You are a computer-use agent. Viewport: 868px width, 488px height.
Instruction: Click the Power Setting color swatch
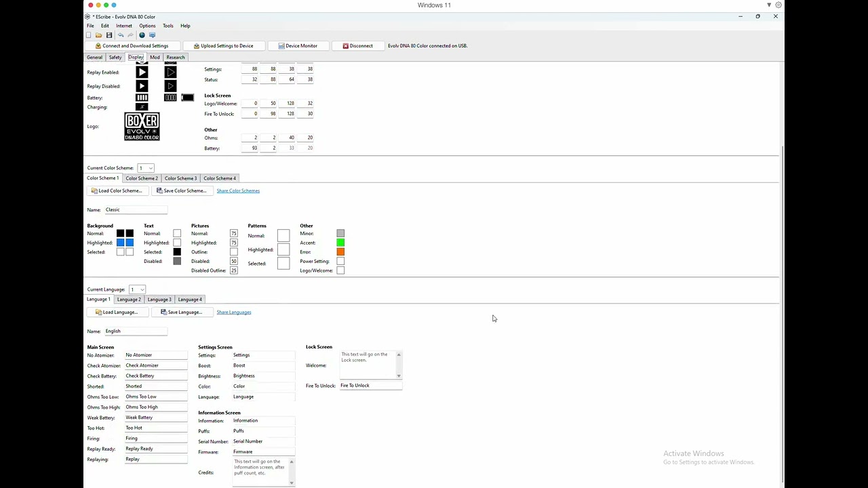pos(340,261)
